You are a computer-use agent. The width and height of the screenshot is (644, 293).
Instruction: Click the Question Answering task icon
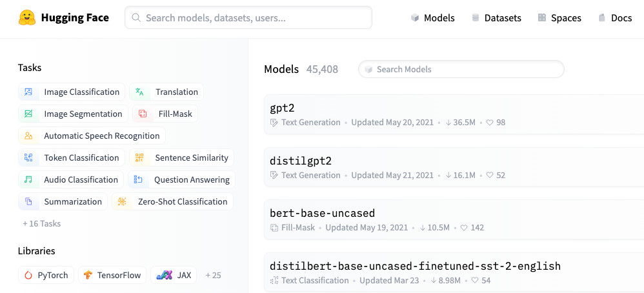point(138,179)
